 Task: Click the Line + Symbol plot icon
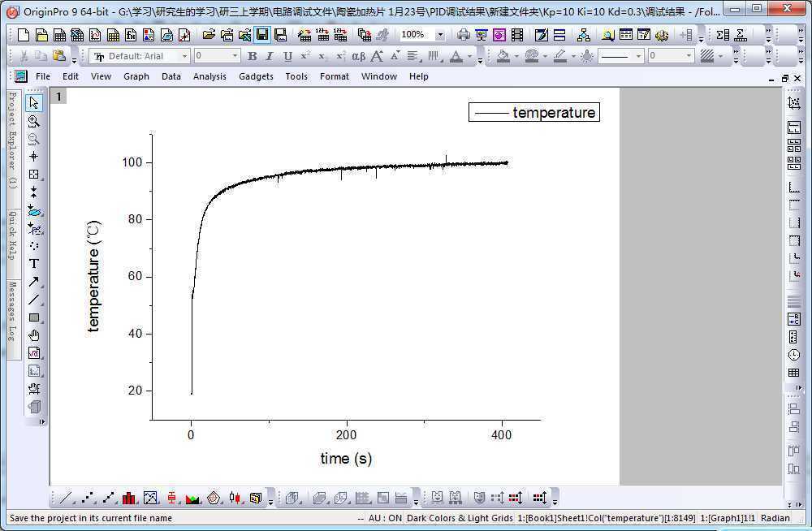[x=108, y=498]
